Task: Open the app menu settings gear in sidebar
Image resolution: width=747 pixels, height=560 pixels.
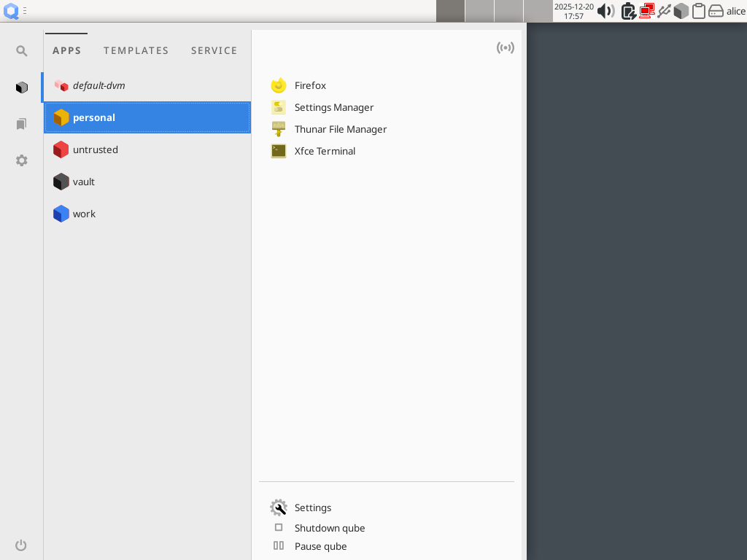Action: click(21, 160)
